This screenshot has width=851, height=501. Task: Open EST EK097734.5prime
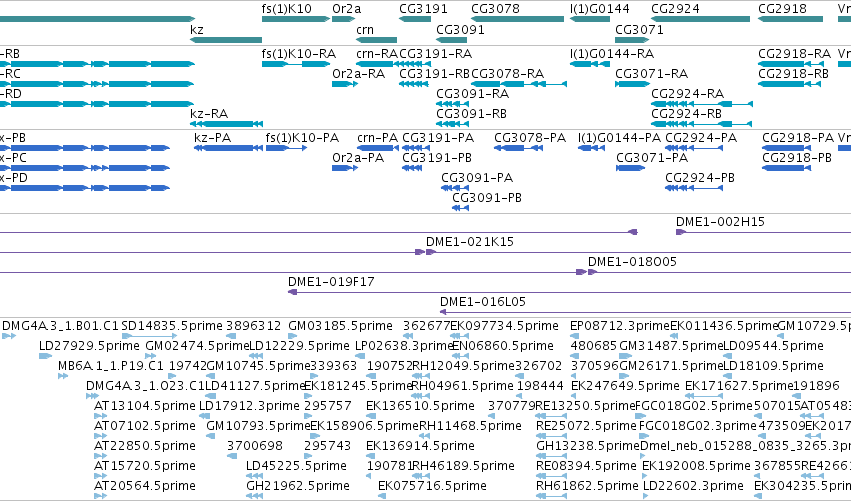click(505, 326)
